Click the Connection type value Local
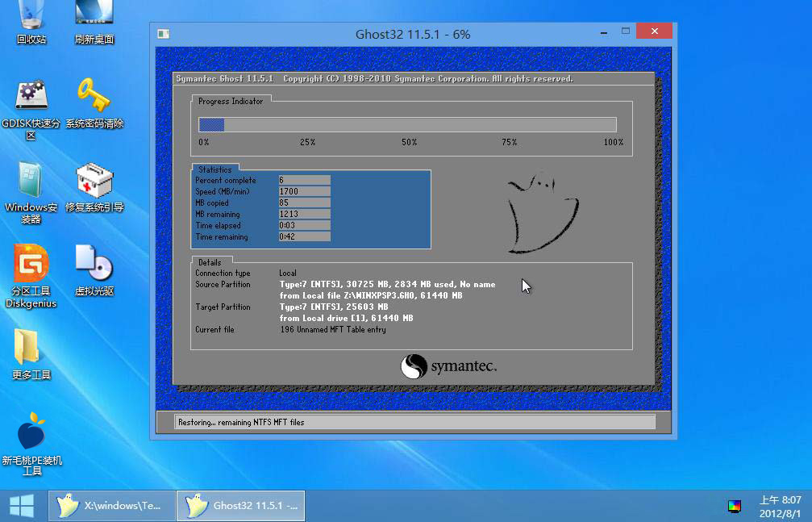Screen dimensions: 812x522 [288, 274]
